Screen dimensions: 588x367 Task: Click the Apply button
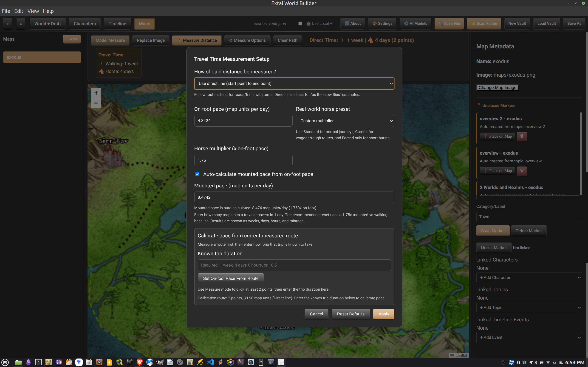(x=383, y=314)
